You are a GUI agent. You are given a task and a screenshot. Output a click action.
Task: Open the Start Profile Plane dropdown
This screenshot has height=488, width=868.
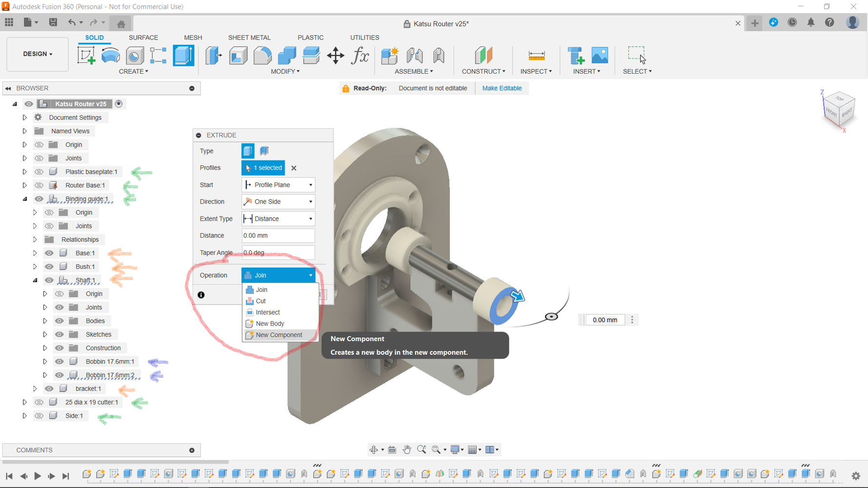(278, 185)
